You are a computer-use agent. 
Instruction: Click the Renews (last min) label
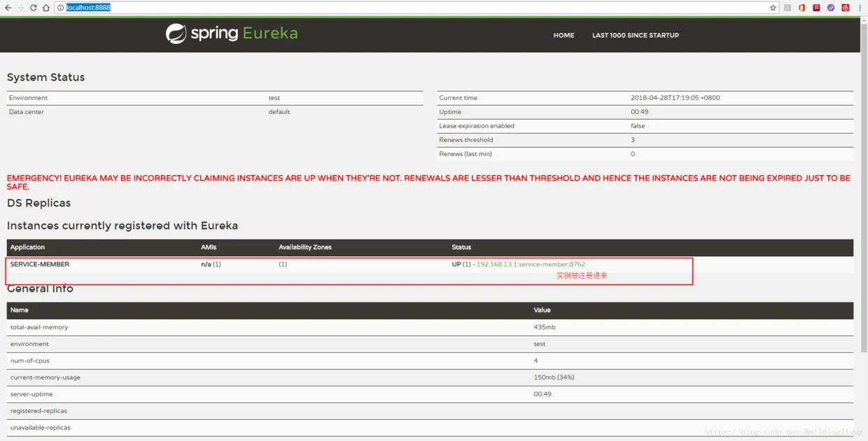point(465,154)
